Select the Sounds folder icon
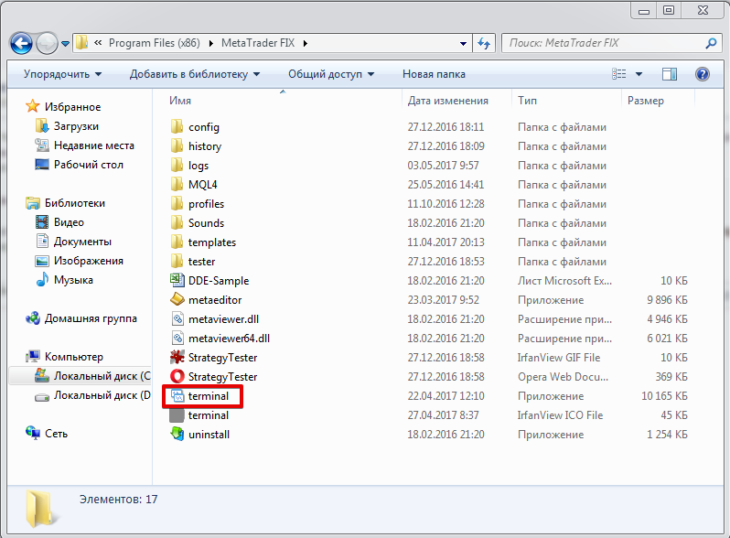 [176, 222]
